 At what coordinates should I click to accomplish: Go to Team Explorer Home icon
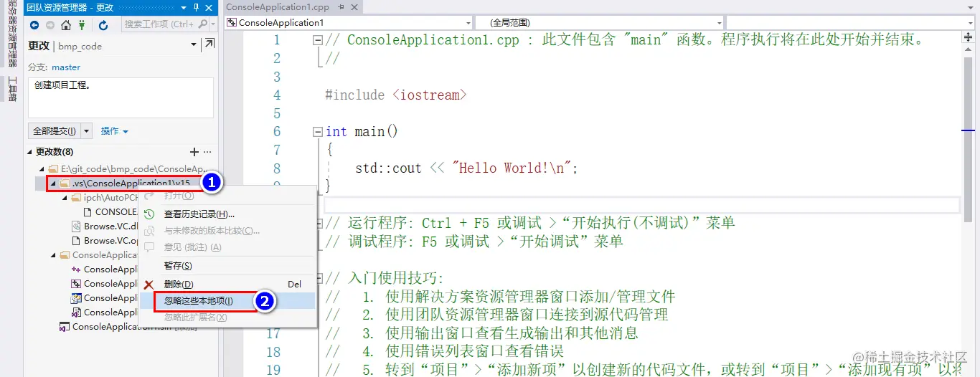[66, 25]
